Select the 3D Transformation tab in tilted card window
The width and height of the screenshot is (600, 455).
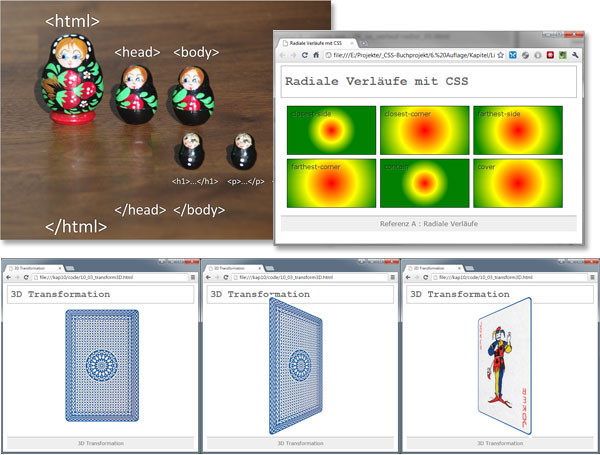click(x=232, y=268)
